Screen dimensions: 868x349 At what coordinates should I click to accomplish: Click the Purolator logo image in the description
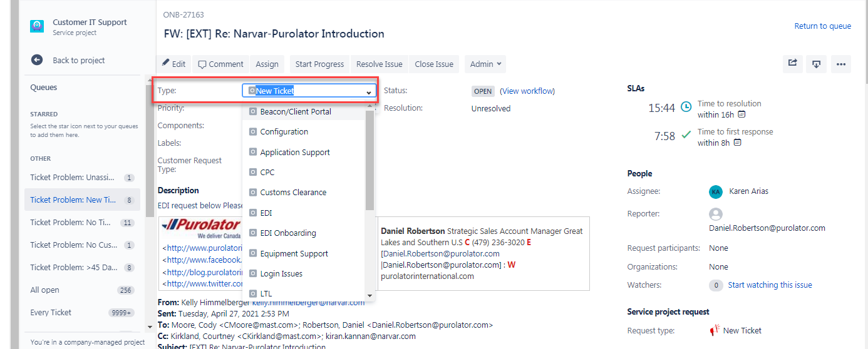pos(200,228)
